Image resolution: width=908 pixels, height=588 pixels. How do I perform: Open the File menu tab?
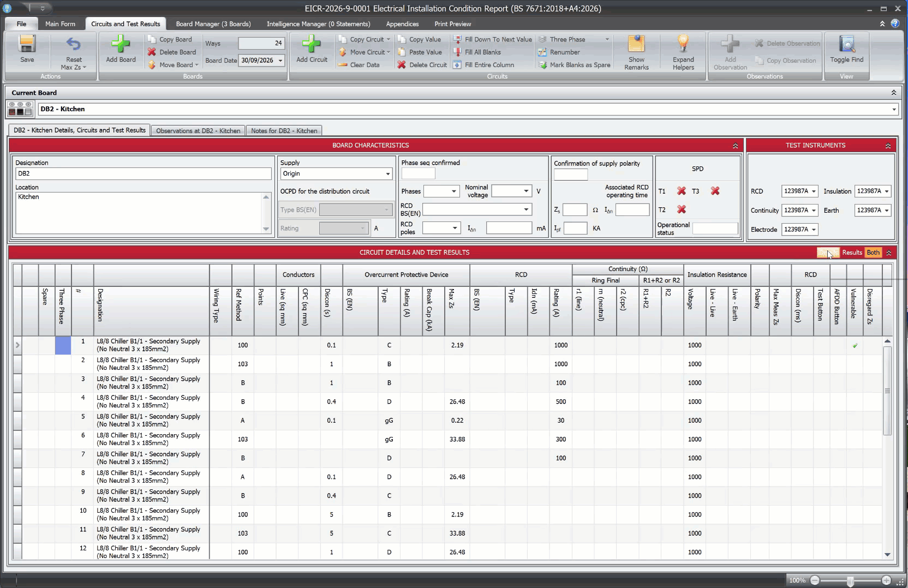tap(21, 24)
